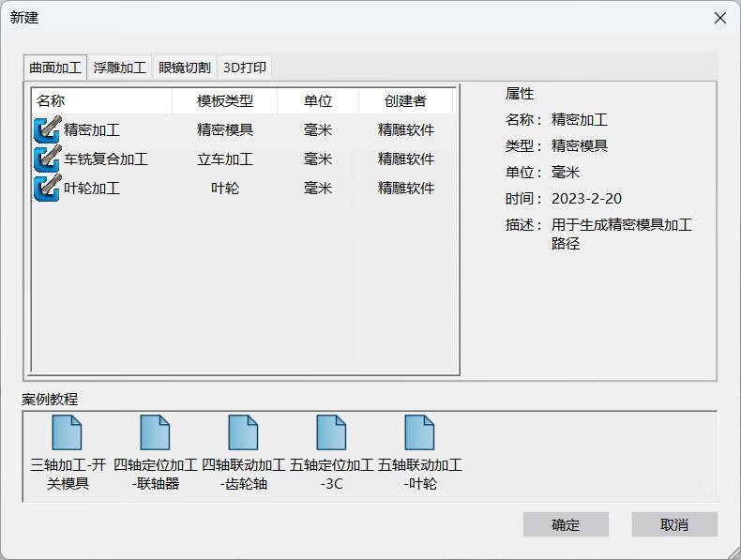Click 毫米 unit in 精密加工 row
The width and height of the screenshot is (741, 560).
click(x=318, y=129)
